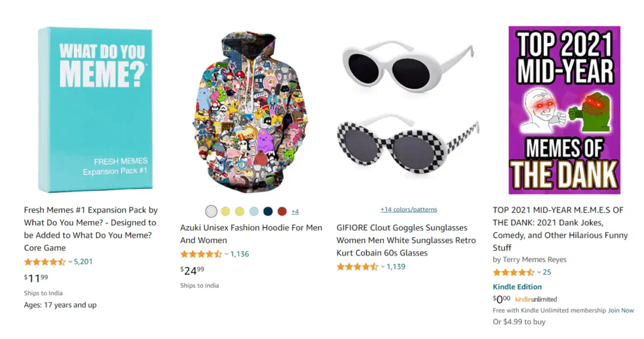The height and width of the screenshot is (339, 644).
Task: Expand rating dropdown beside 1,139 reviews
Action: point(383,267)
